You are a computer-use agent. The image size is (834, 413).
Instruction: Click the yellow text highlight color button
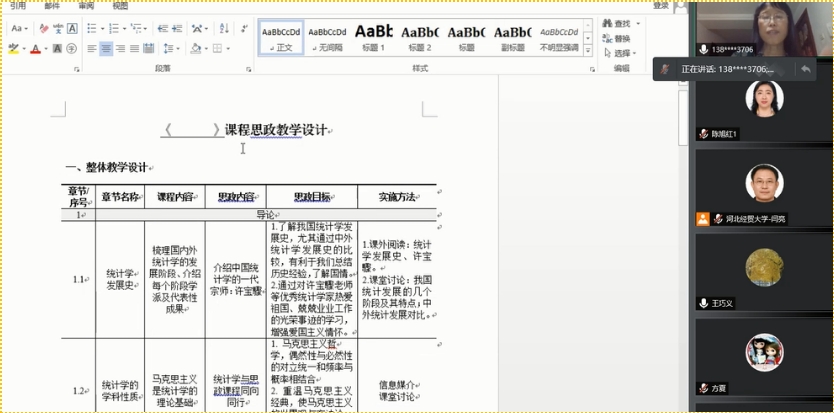point(14,48)
